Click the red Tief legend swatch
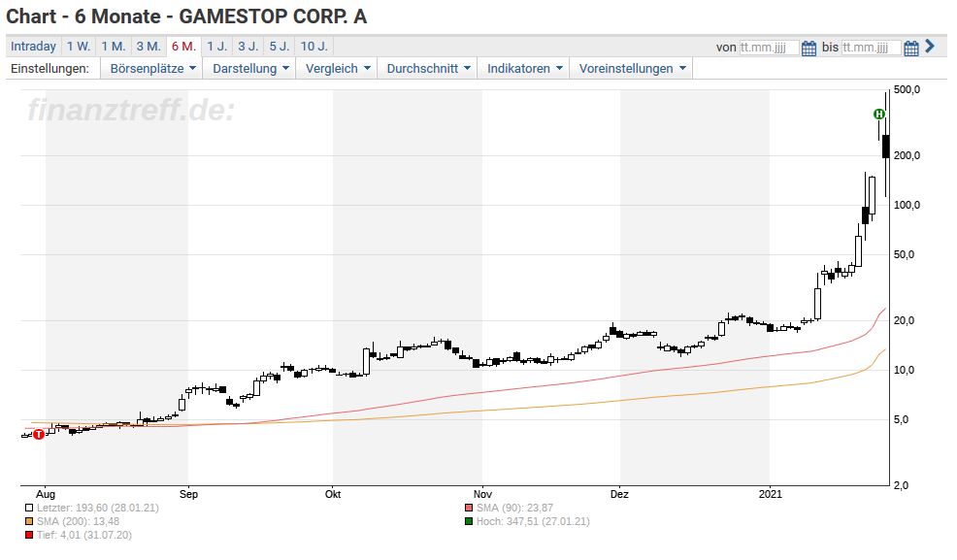Viewport: 957px width, 560px height. tap(29, 535)
